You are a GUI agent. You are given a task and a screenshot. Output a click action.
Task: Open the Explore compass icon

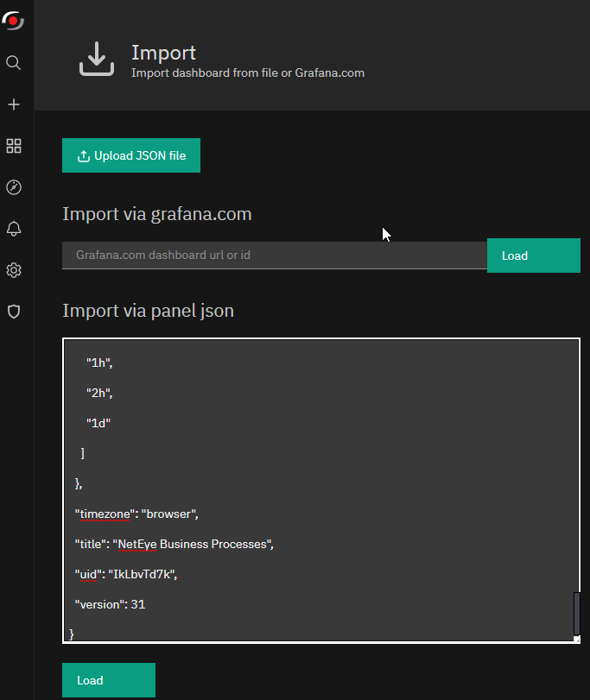pos(14,187)
